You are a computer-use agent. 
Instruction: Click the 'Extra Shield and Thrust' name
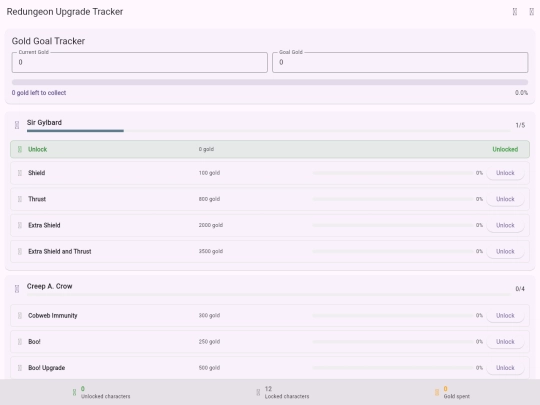tap(60, 251)
